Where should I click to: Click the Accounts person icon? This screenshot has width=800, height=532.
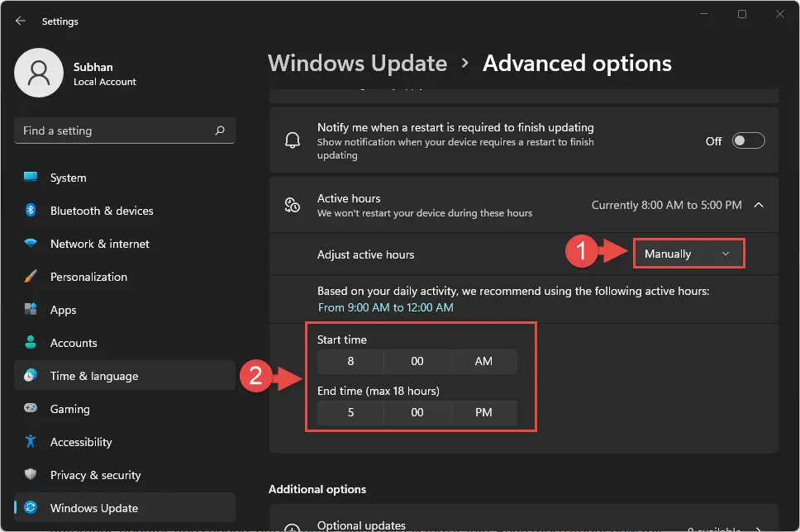31,342
